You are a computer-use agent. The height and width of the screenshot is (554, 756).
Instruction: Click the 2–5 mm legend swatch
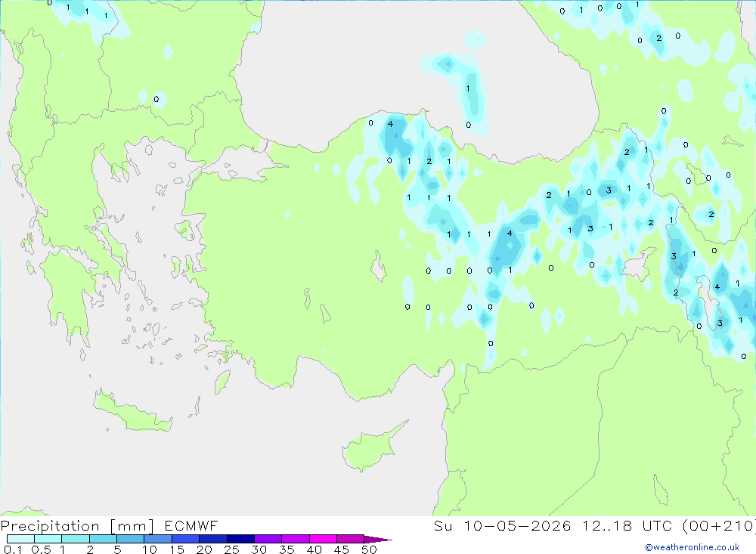103,539
